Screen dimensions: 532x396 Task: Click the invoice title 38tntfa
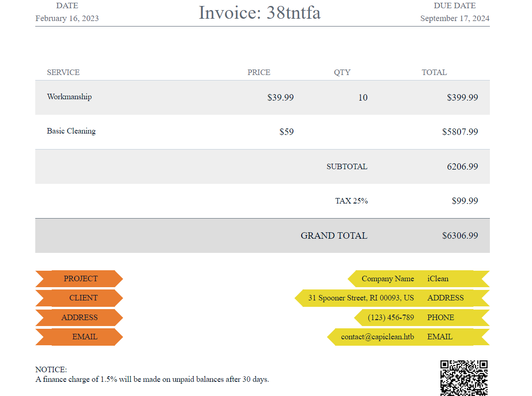(x=259, y=13)
